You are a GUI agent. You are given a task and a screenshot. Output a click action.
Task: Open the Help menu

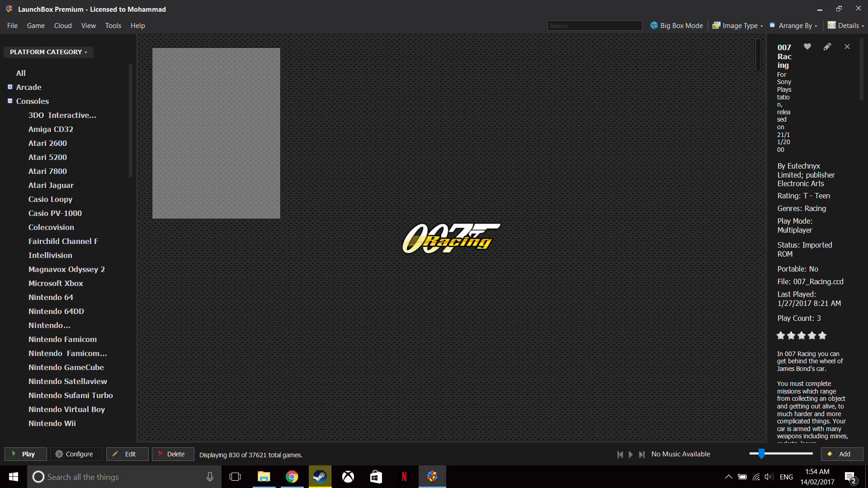[x=138, y=26]
